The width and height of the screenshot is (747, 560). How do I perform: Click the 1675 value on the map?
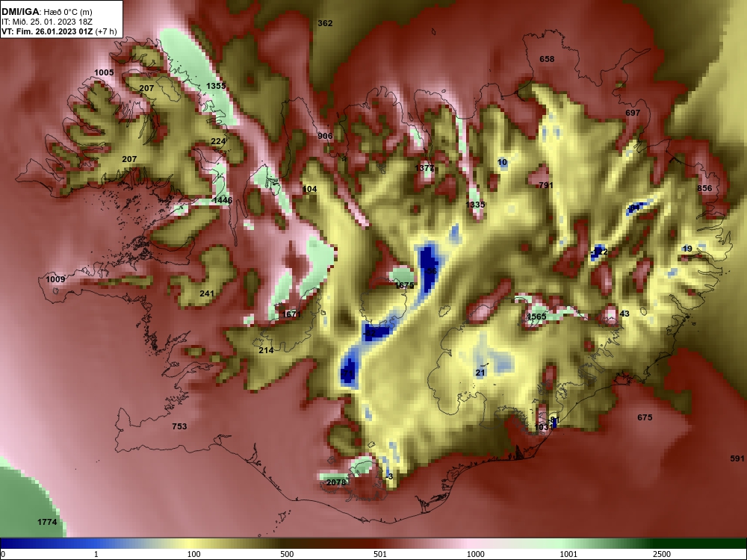tap(404, 285)
